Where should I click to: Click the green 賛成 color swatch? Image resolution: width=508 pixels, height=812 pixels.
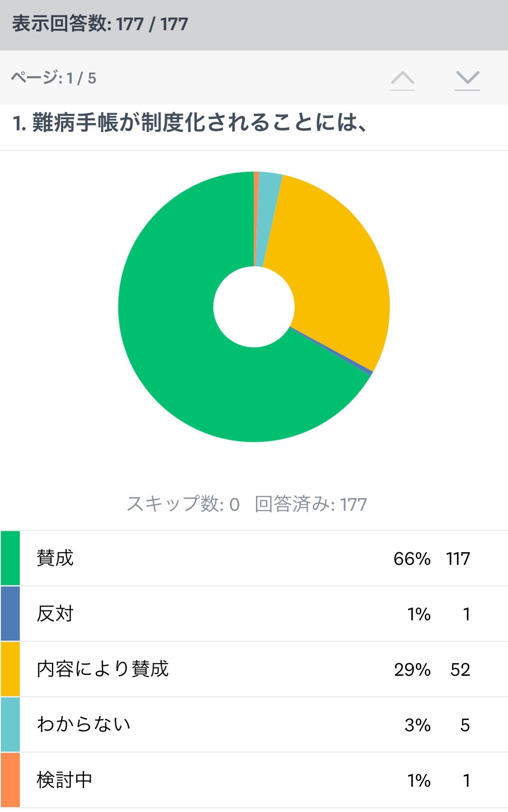click(10, 558)
